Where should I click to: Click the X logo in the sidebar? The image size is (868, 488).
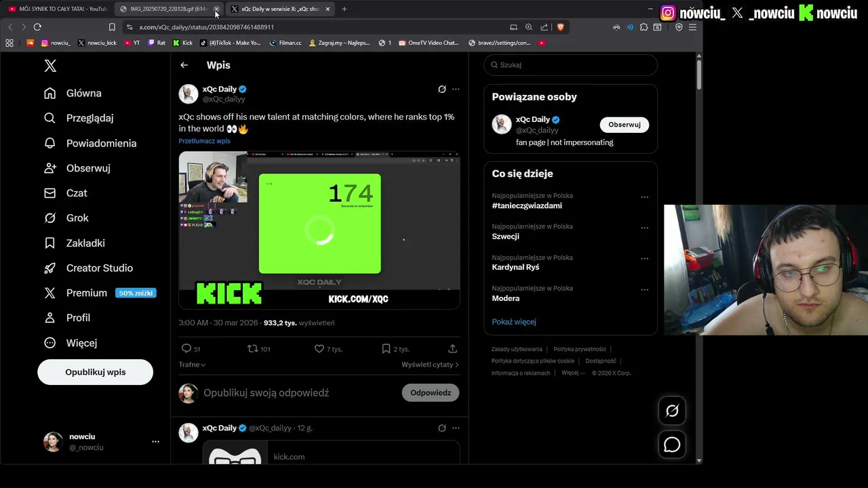(50, 66)
